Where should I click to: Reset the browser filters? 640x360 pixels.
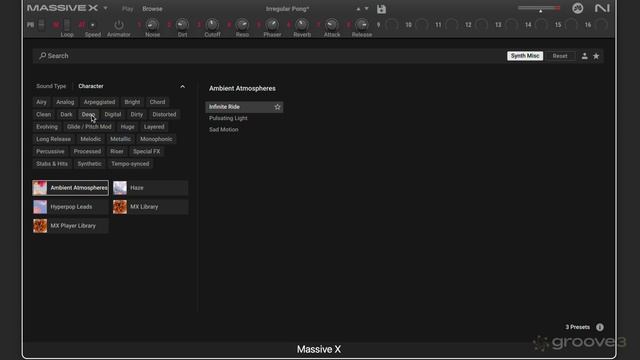pyautogui.click(x=560, y=56)
